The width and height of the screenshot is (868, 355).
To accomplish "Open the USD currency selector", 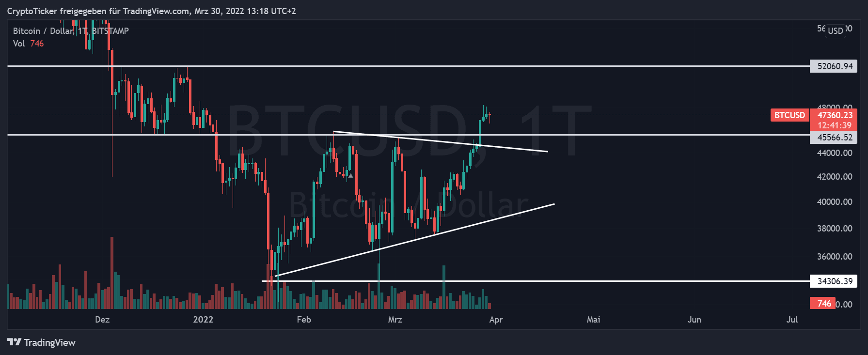I will tap(835, 31).
